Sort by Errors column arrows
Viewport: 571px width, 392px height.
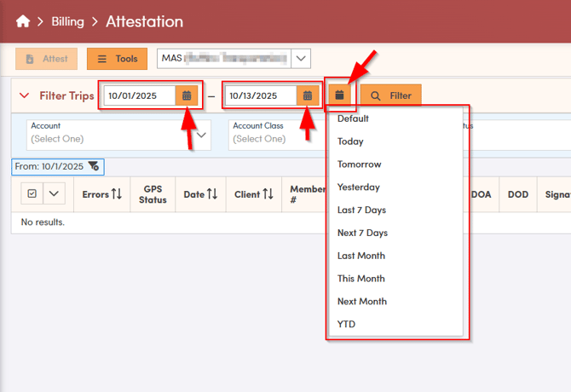click(x=117, y=194)
